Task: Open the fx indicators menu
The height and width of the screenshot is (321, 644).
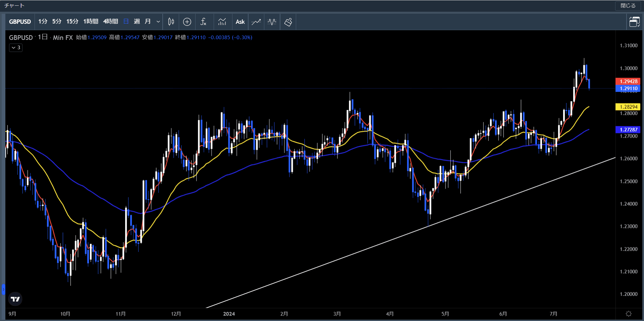Action: pos(203,22)
